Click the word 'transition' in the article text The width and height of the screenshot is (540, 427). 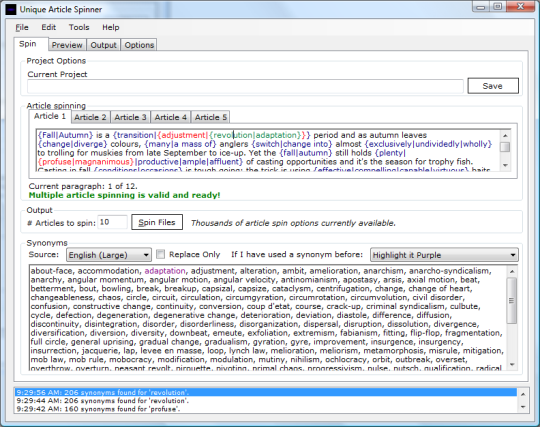(x=135, y=135)
